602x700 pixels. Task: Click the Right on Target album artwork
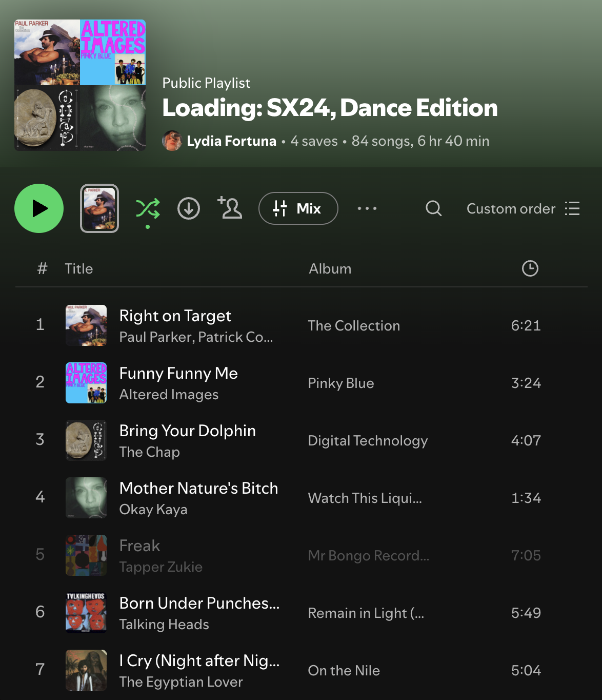point(86,325)
